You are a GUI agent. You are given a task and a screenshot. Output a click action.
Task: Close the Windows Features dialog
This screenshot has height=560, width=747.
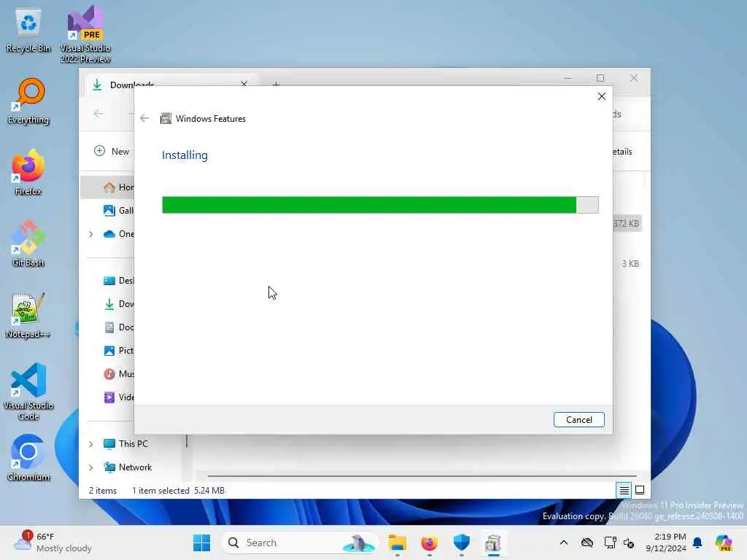(x=602, y=96)
